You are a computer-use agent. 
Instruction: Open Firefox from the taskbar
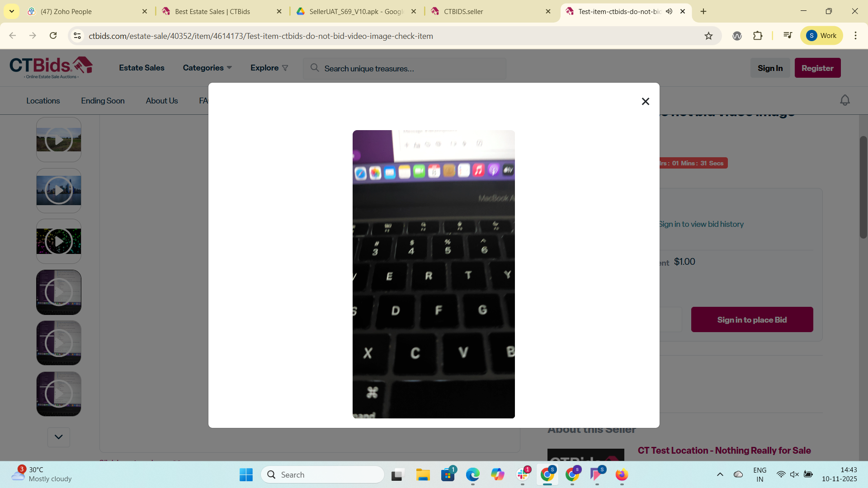coord(622,474)
